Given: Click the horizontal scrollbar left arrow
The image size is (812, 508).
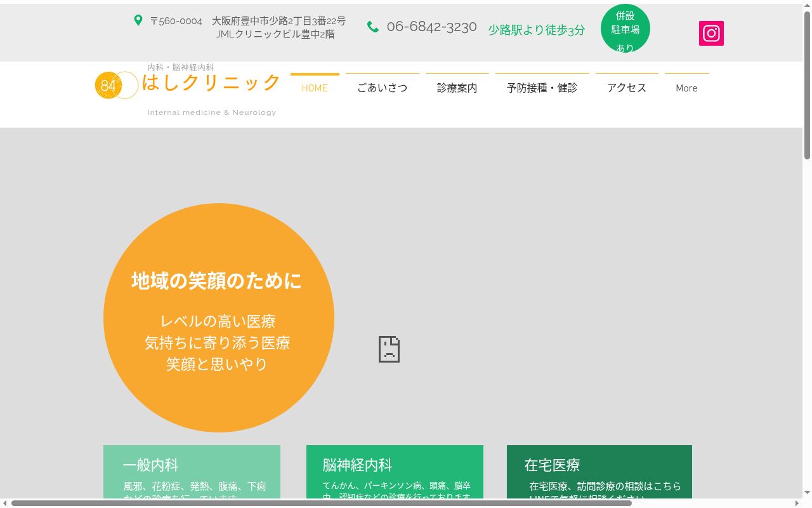Looking at the screenshot, I should [x=5, y=504].
